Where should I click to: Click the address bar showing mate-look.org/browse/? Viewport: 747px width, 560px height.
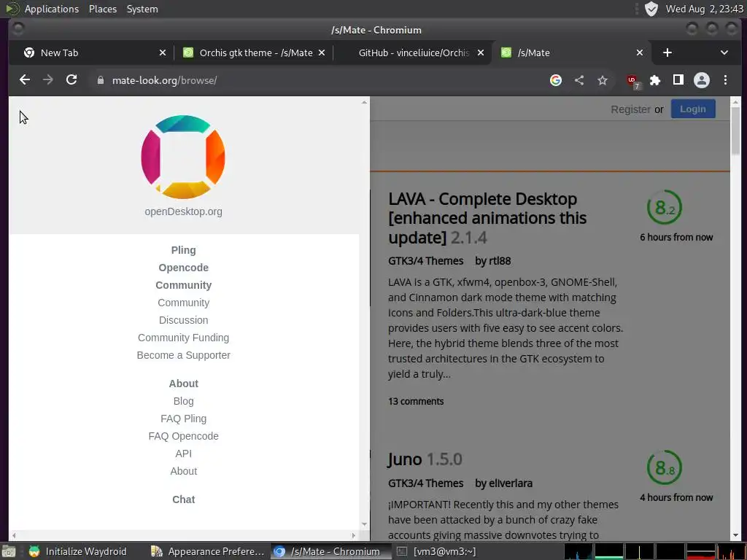(x=314, y=80)
